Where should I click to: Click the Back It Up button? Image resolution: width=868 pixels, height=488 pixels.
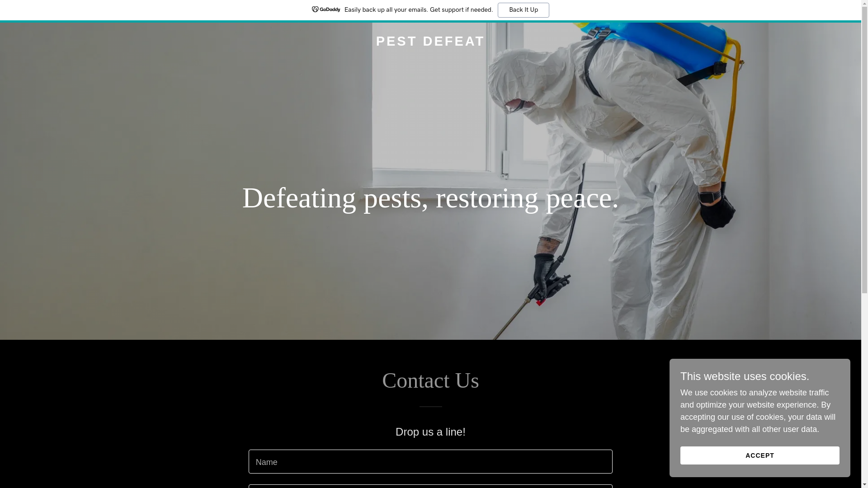click(x=523, y=10)
